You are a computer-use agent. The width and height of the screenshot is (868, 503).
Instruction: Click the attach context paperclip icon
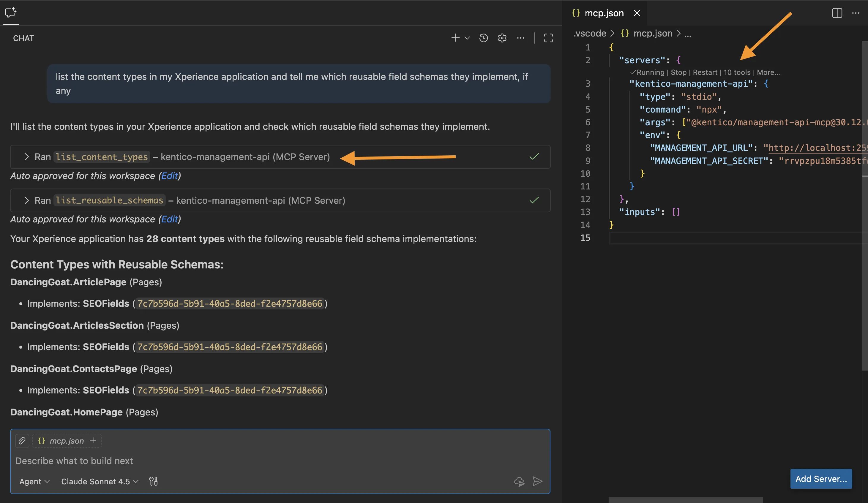pyautogui.click(x=22, y=441)
